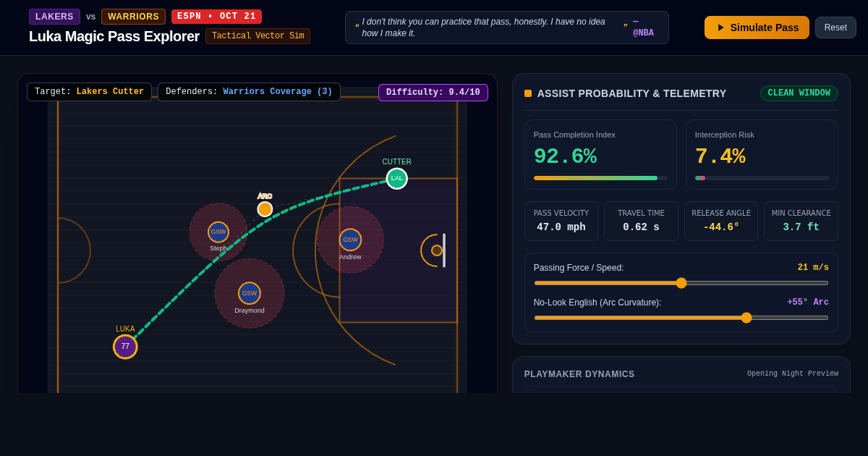
Task: Click the PASS VELOCITY 47.0 mph card
Action: click(x=561, y=221)
